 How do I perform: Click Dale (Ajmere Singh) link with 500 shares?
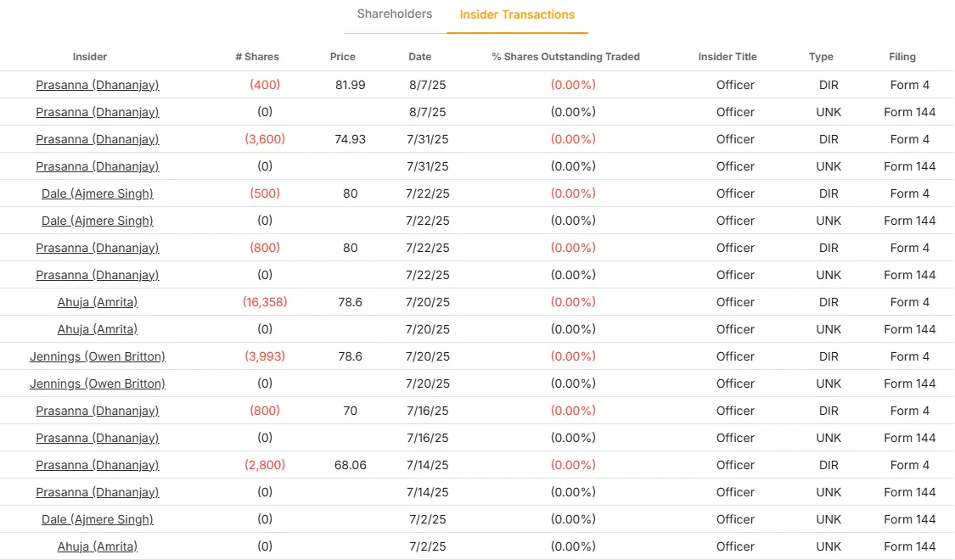tap(98, 193)
